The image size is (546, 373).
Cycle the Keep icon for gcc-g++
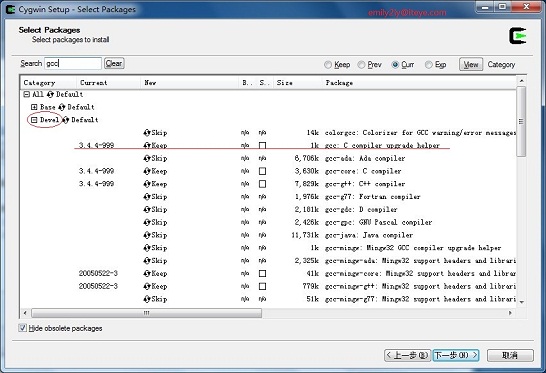click(147, 184)
